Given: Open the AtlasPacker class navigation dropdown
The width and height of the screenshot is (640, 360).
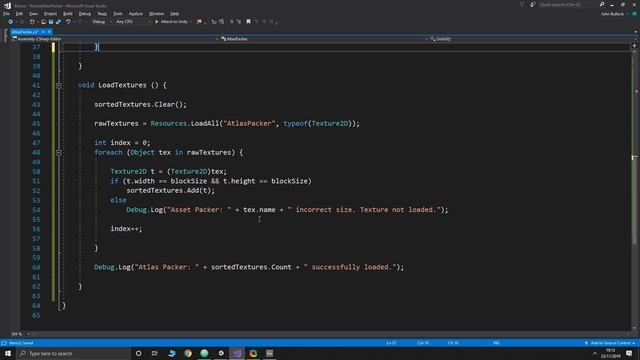Looking at the screenshot, I should [324, 39].
